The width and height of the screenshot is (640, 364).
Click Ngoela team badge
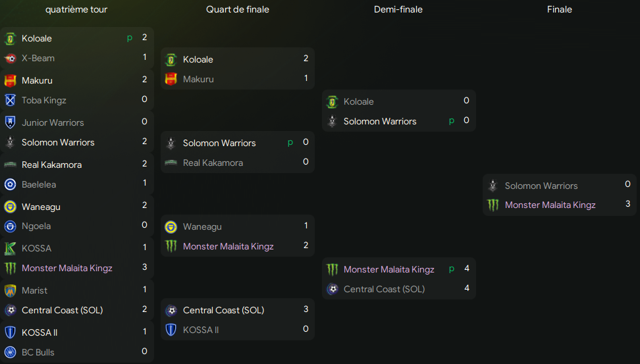(10, 226)
